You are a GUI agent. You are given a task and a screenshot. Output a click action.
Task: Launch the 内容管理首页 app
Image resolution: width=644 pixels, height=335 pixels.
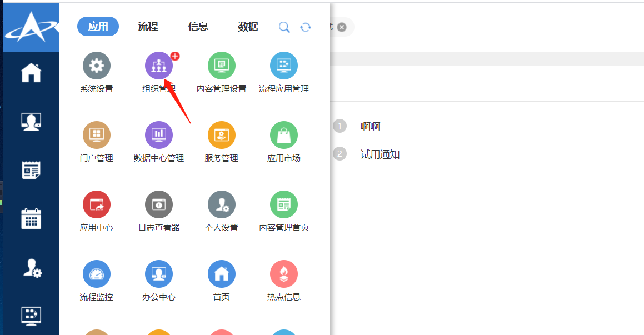pos(284,204)
